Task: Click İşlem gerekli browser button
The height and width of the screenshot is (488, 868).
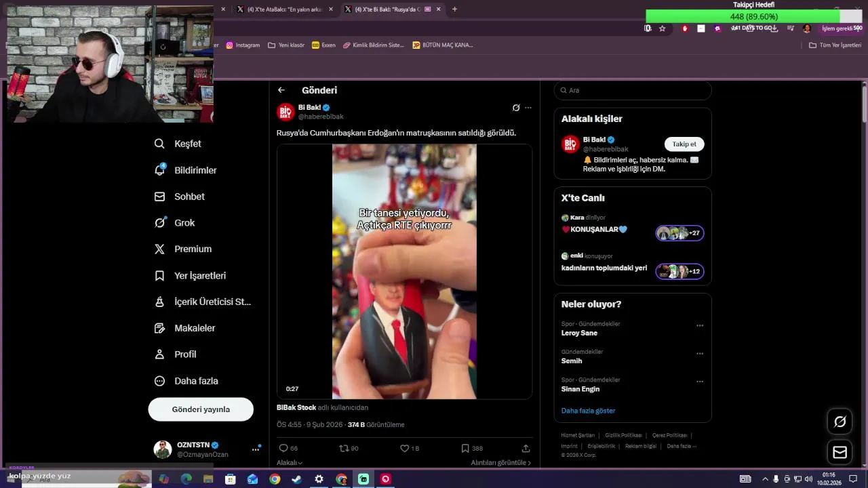Action: [x=842, y=28]
